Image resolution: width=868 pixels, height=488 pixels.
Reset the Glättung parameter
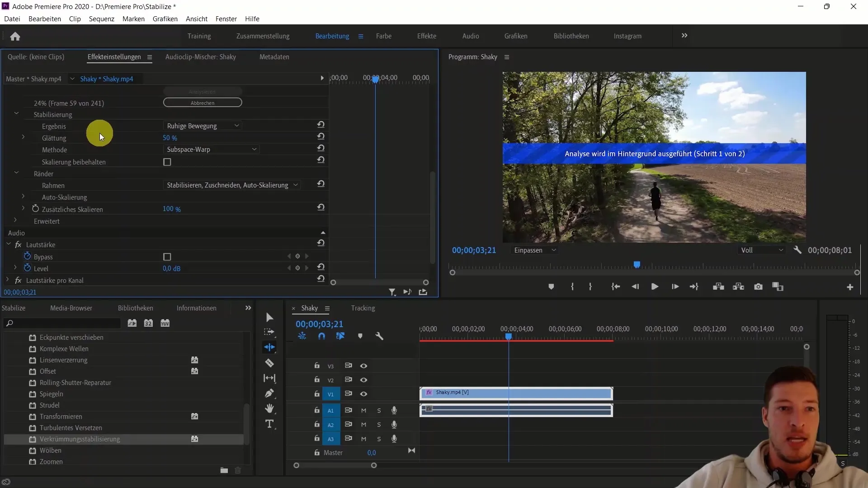pyautogui.click(x=321, y=136)
